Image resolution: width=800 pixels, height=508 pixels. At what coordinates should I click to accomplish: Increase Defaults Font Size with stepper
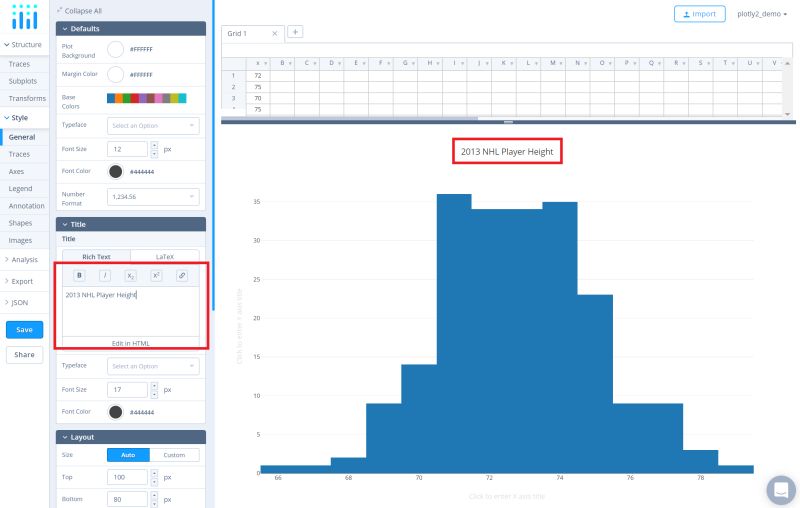coord(154,146)
